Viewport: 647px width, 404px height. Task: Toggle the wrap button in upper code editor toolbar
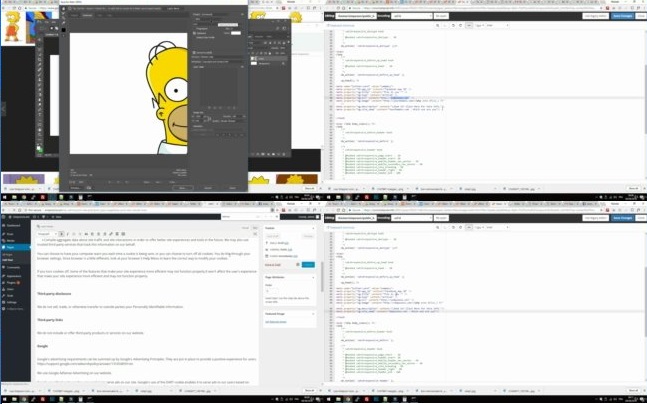coord(469,26)
